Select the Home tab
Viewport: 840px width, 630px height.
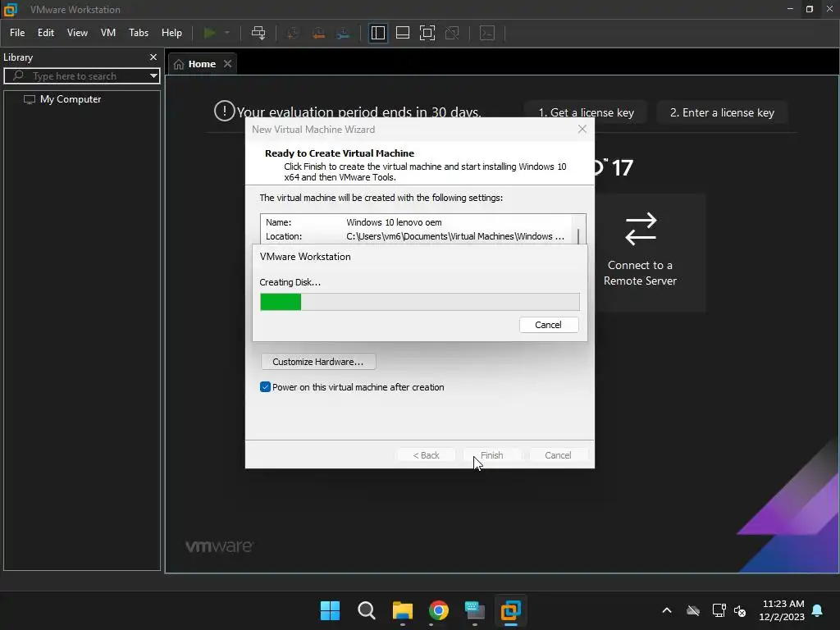[x=202, y=64]
